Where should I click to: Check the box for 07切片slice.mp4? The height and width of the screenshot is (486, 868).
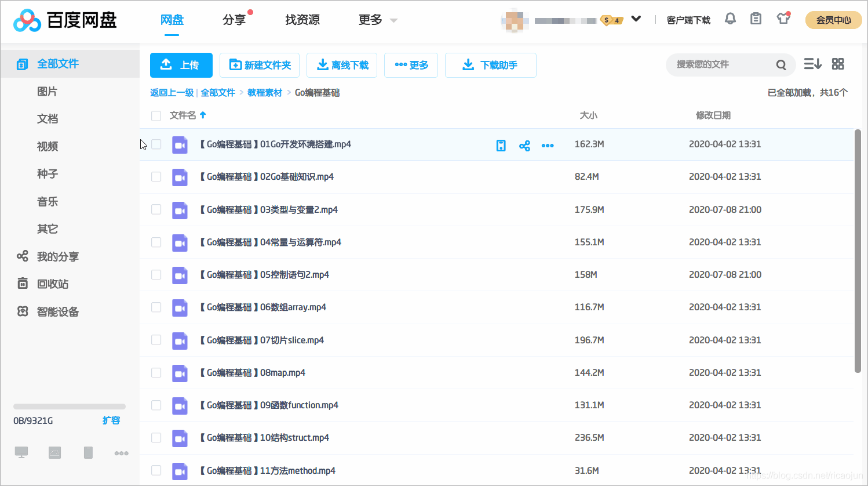coord(156,340)
